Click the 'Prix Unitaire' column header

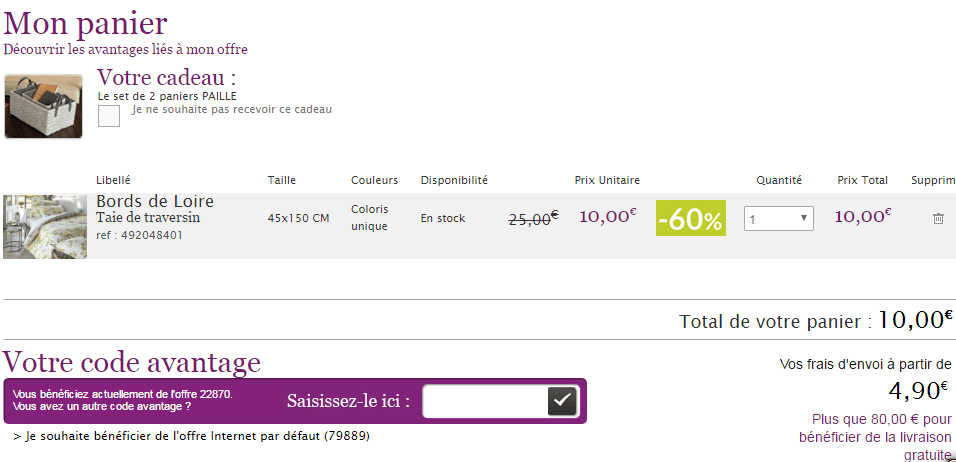pos(607,180)
